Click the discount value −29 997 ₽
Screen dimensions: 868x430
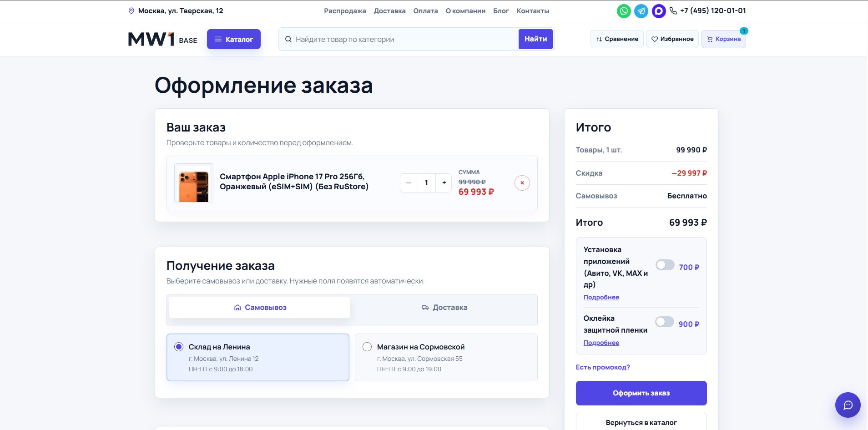click(689, 173)
